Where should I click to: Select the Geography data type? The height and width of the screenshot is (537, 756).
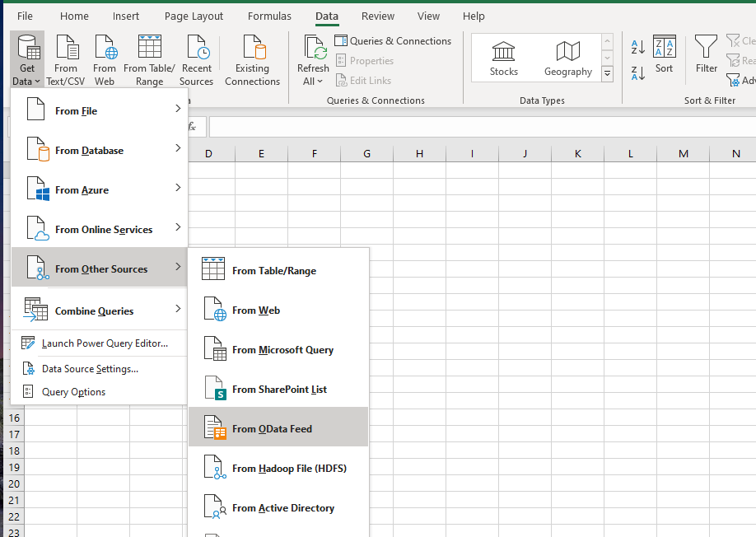567,58
